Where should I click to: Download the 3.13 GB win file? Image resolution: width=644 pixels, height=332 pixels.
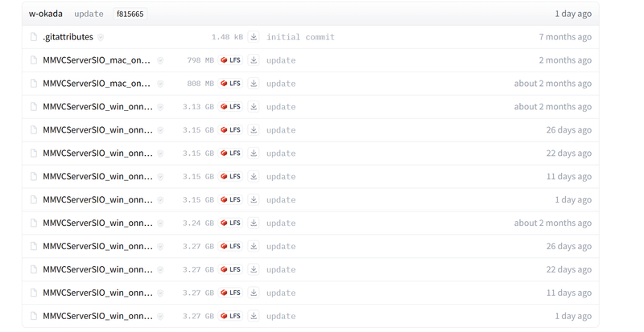pyautogui.click(x=254, y=107)
